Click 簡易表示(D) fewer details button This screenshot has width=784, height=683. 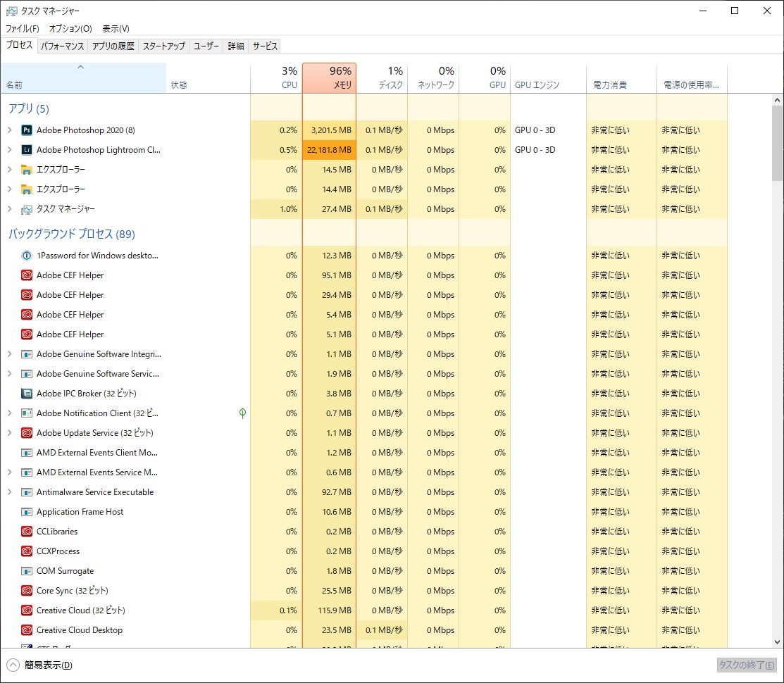(x=39, y=665)
